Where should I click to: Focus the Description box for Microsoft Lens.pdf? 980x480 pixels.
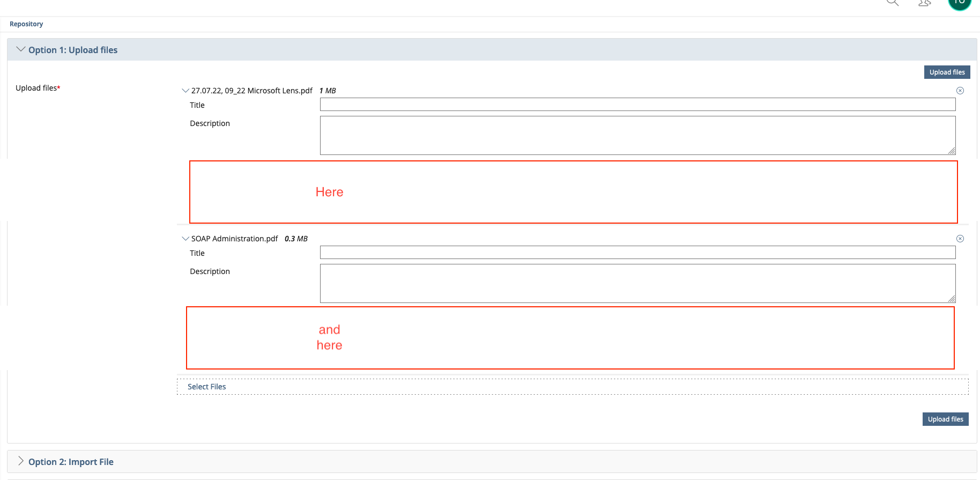[637, 135]
